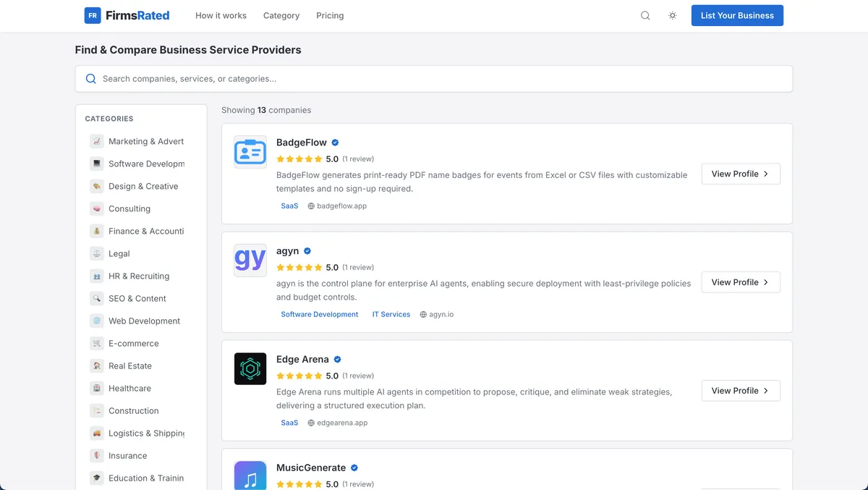Focus the search companies input field
Viewport: 868px width, 490px height.
(x=434, y=79)
